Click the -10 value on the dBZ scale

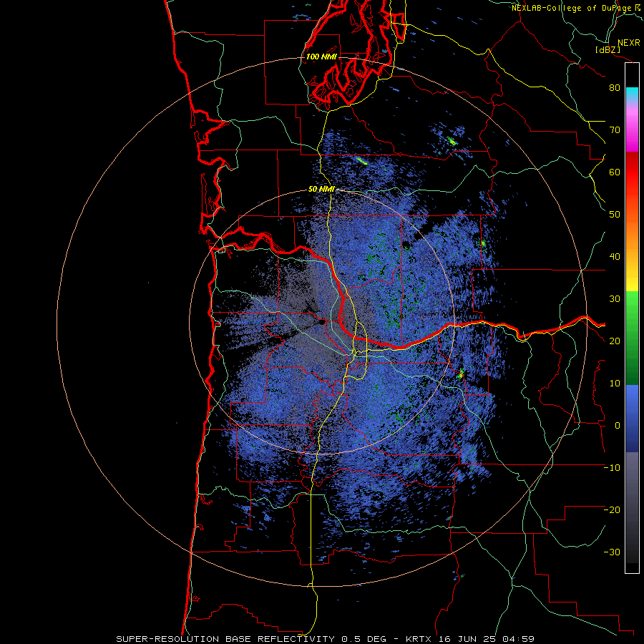tap(612, 468)
